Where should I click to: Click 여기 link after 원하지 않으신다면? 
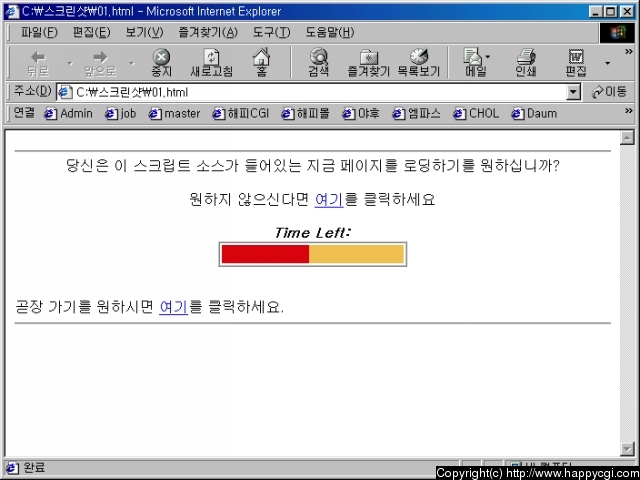tap(329, 200)
